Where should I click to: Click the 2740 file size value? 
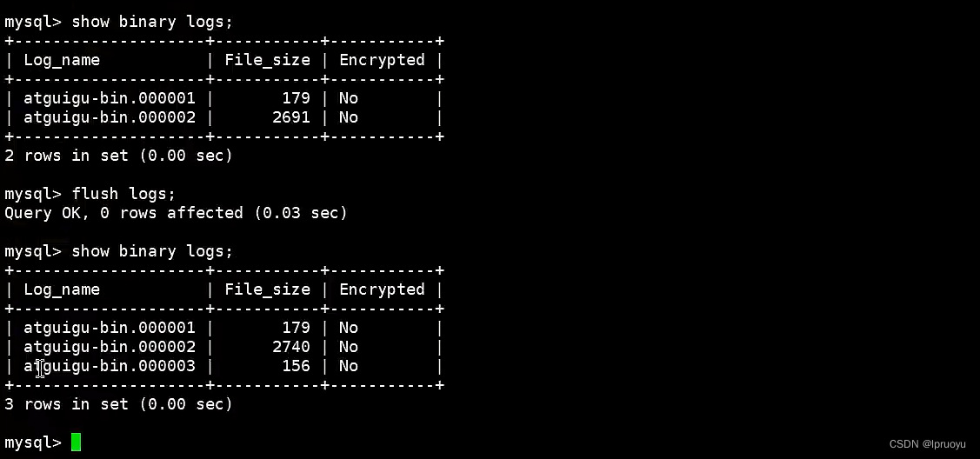pyautogui.click(x=291, y=347)
